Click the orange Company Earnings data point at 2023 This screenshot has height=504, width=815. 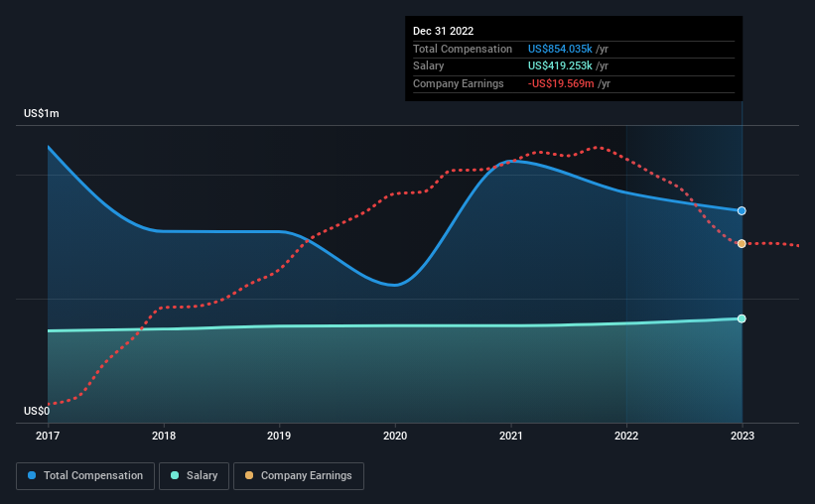tap(742, 244)
